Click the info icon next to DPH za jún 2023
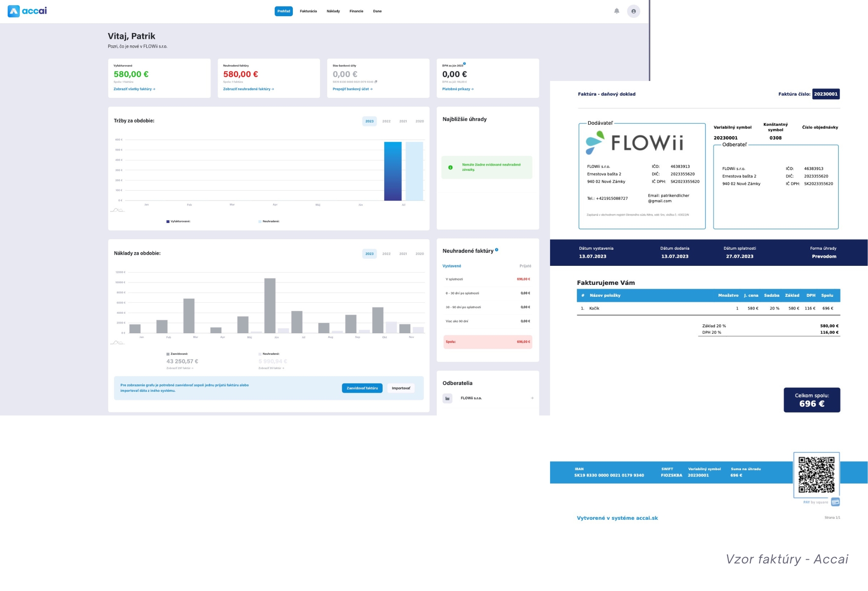This screenshot has height=591, width=868. coord(465,64)
